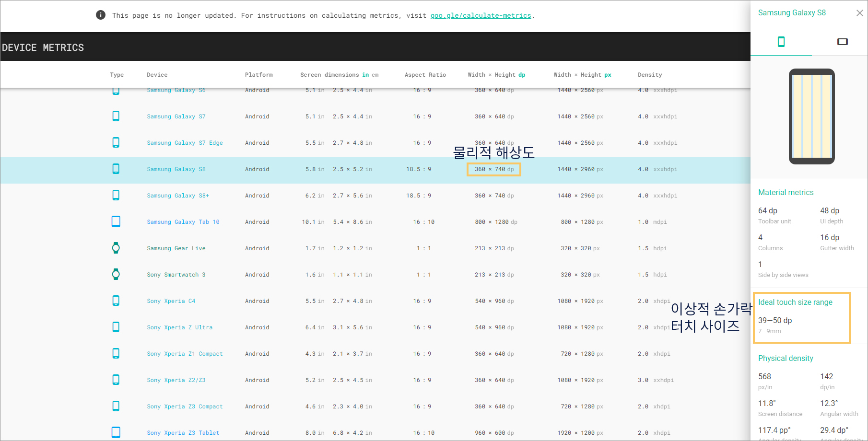Viewport: 868px width, 441px height.
Task: Click 3.0 xxhdpi density for Xperia Z2/Z3
Action: [x=656, y=380]
